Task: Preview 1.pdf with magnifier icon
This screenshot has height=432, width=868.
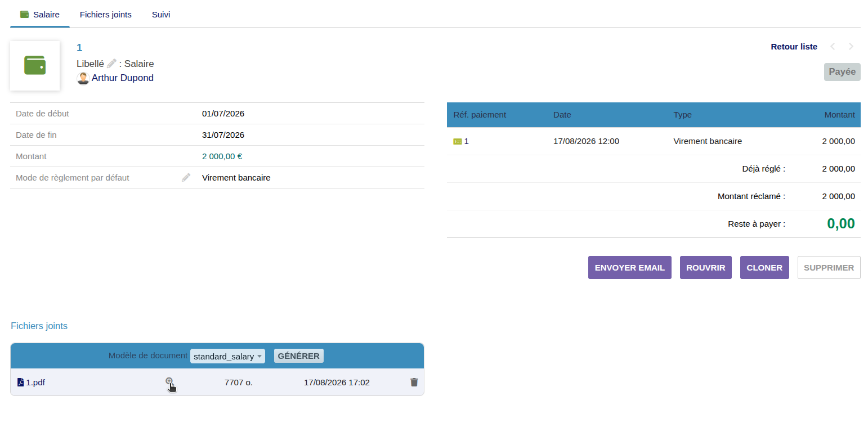Action: coord(169,382)
